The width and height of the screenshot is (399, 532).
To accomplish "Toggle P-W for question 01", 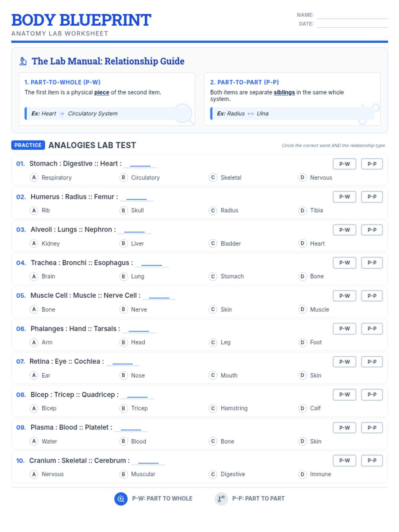I will click(344, 164).
